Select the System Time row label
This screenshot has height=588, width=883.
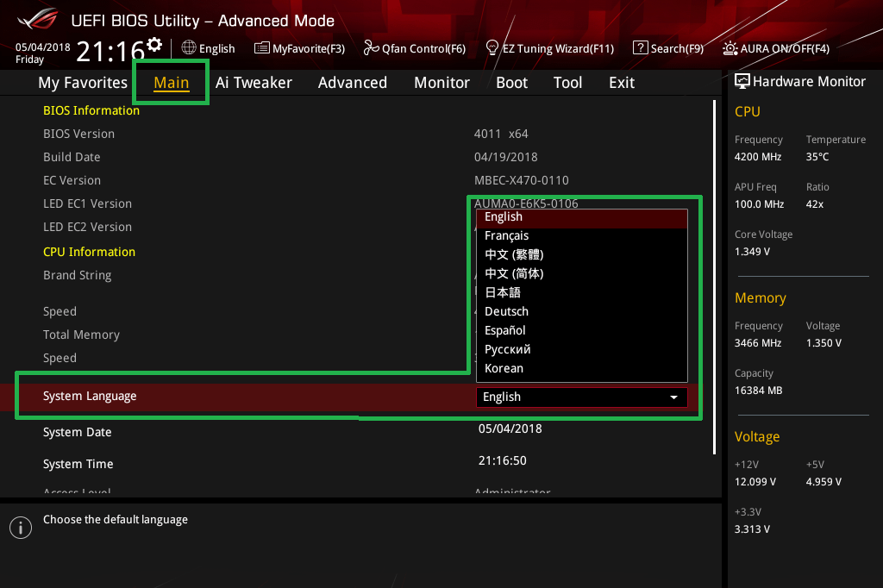point(78,464)
